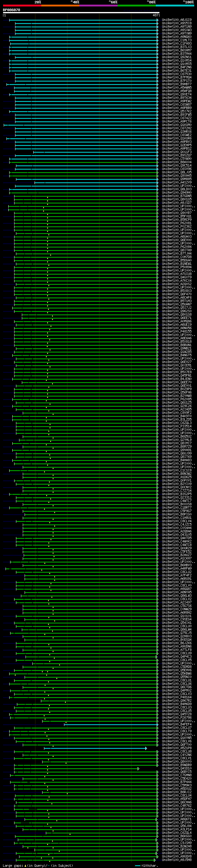This screenshot has height=868, width=197.
Task: Click on UniRef100_B4JEN0 label
Action: click(177, 379)
